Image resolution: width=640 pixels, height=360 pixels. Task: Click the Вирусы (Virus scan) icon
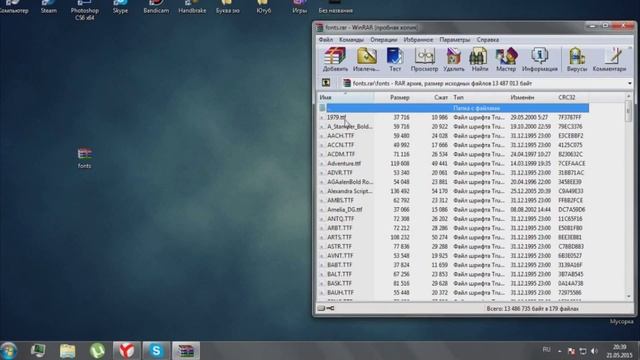(577, 60)
